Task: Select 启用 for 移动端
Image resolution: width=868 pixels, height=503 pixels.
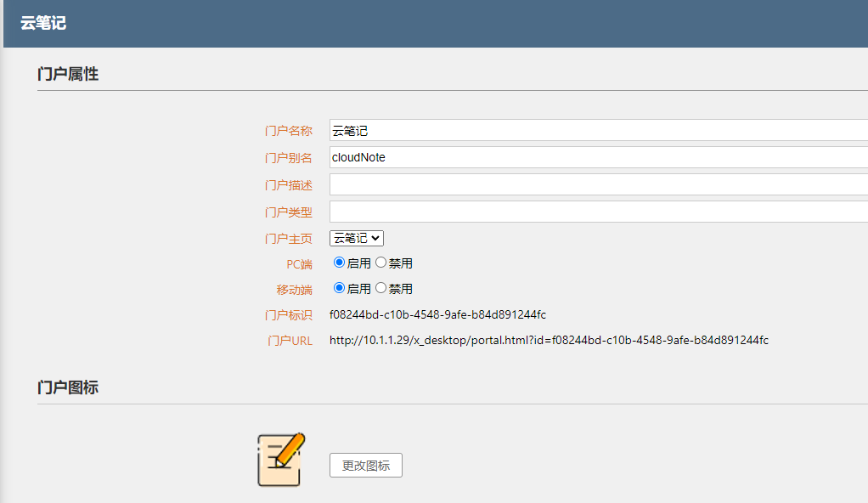Action: pyautogui.click(x=339, y=288)
